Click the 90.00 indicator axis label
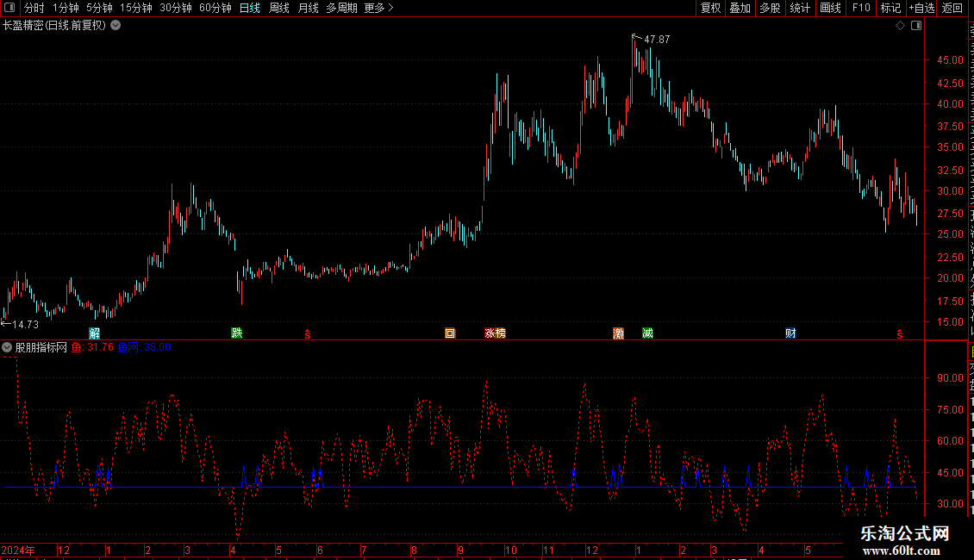The image size is (974, 560). click(x=951, y=378)
